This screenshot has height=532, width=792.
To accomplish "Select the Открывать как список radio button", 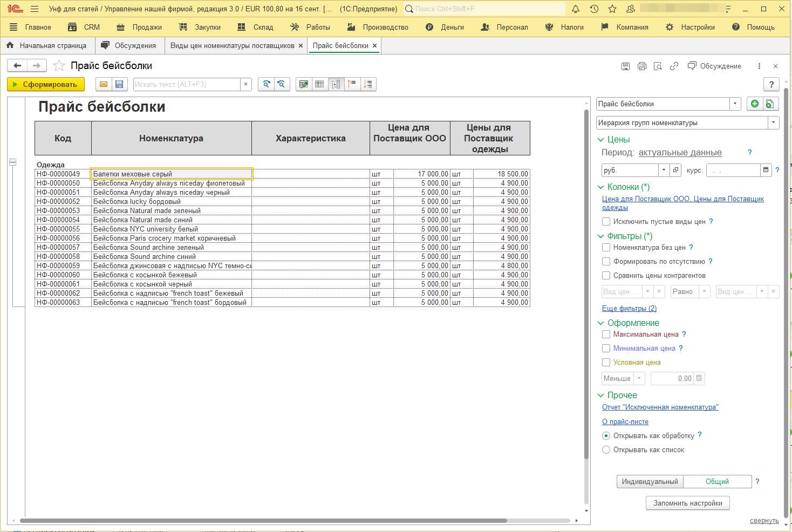I will (x=606, y=450).
